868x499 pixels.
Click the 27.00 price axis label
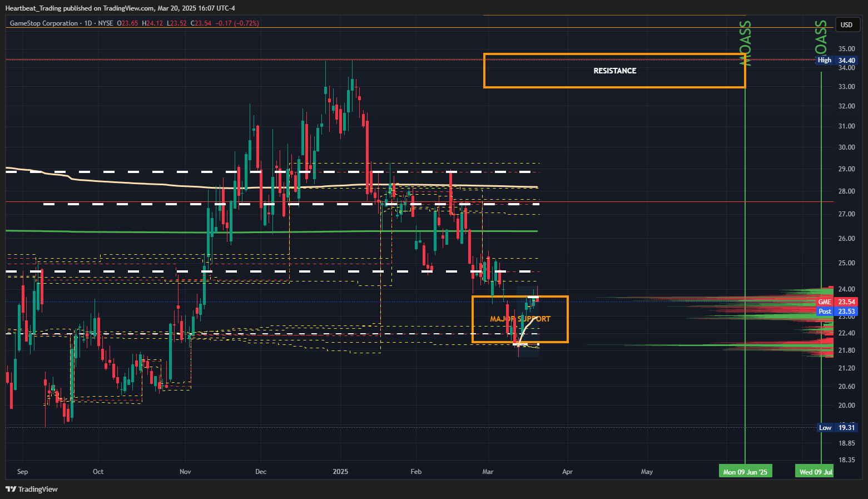(847, 214)
